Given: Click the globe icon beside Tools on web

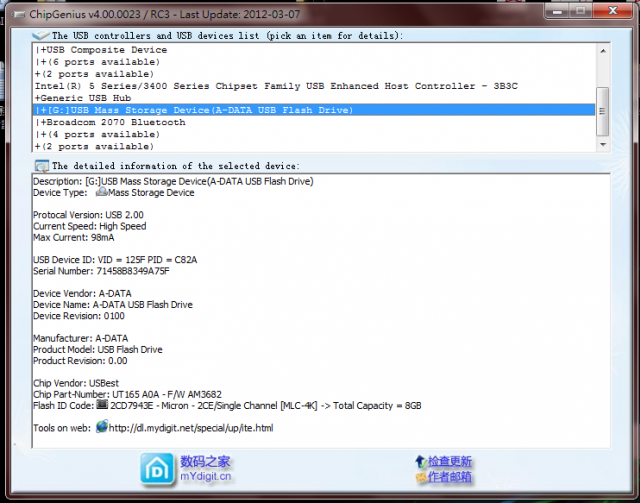Looking at the screenshot, I should [102, 427].
